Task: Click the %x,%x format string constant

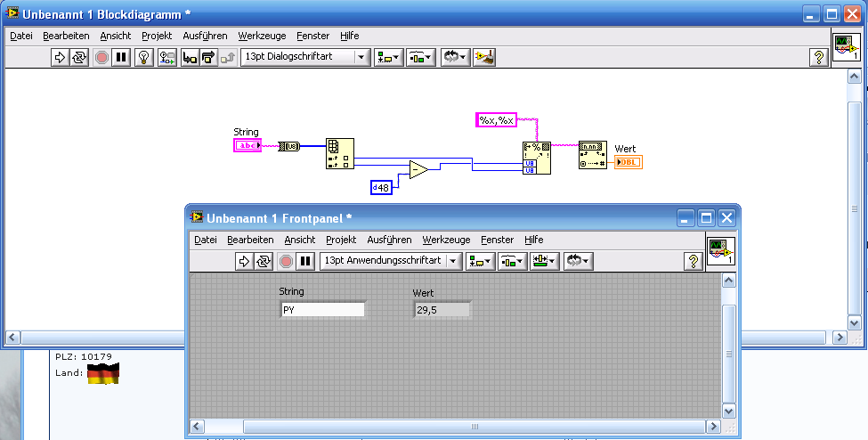Action: [x=496, y=119]
